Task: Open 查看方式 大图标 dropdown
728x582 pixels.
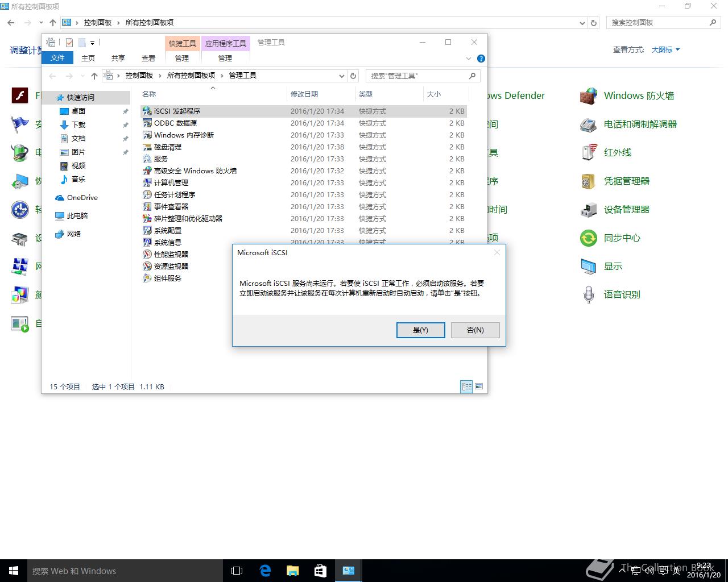Action: [665, 50]
